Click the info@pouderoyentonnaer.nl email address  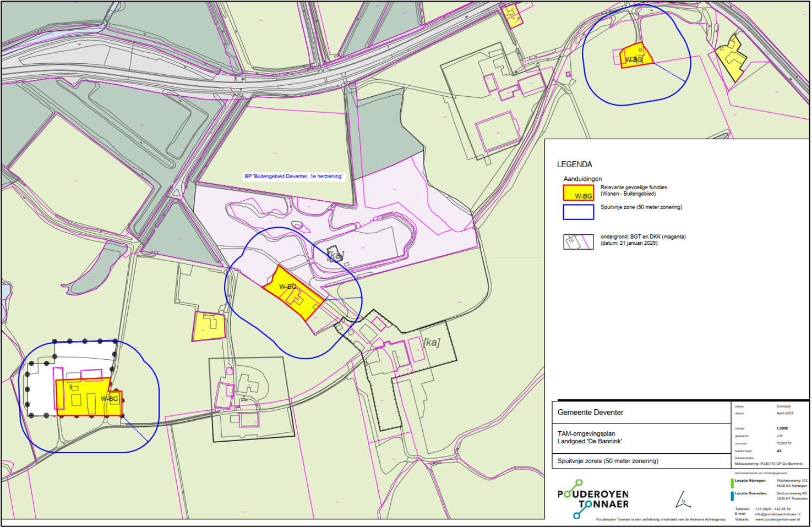pyautogui.click(x=777, y=514)
